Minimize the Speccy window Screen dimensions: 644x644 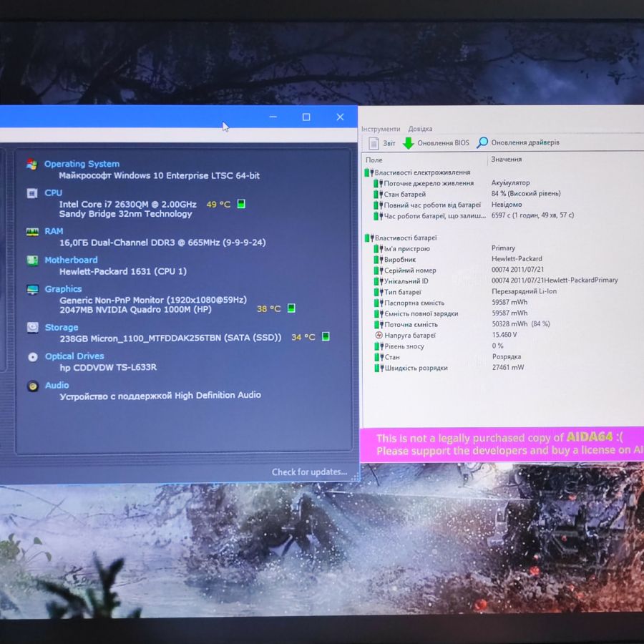pos(273,117)
